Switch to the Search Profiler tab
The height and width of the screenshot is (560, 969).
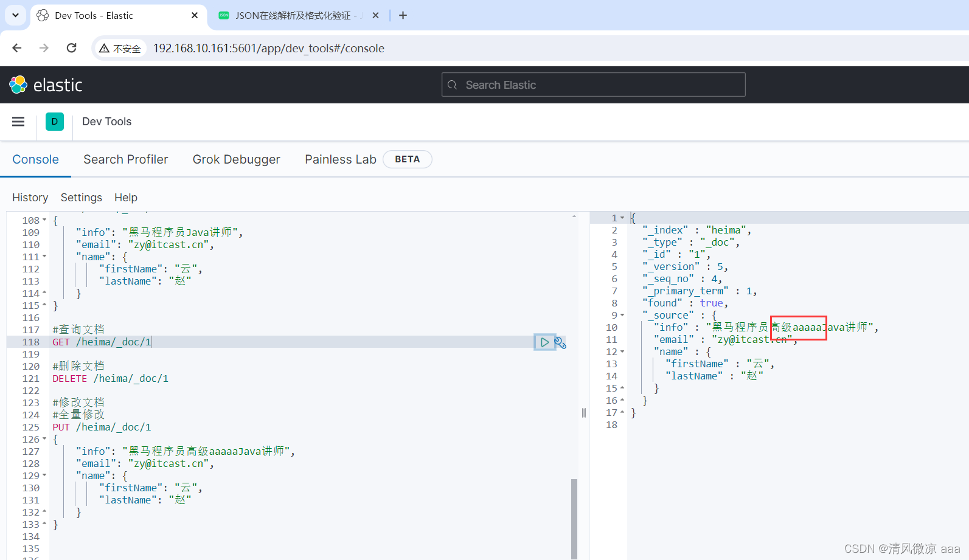[x=125, y=159]
